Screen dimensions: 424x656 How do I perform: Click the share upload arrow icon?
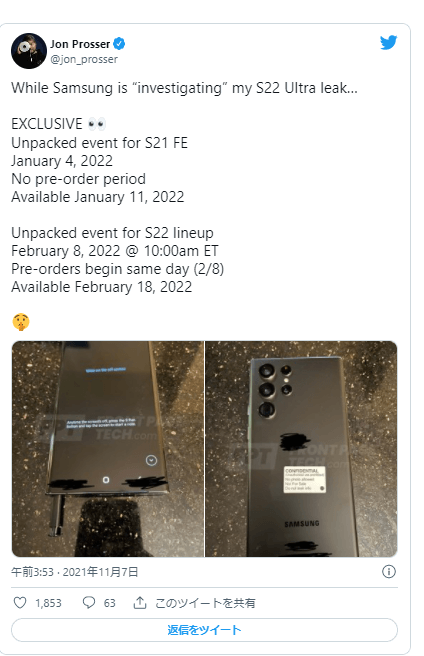click(x=139, y=602)
